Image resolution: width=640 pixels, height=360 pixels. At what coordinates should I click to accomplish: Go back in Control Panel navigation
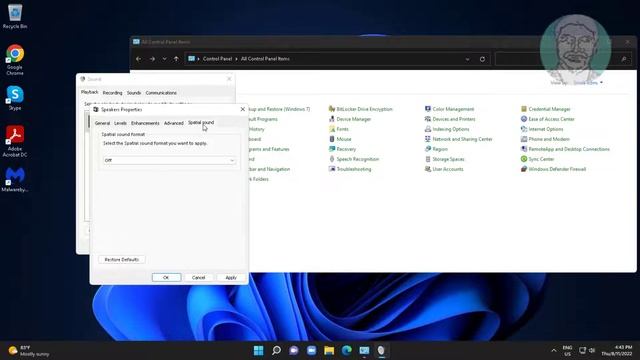139,59
